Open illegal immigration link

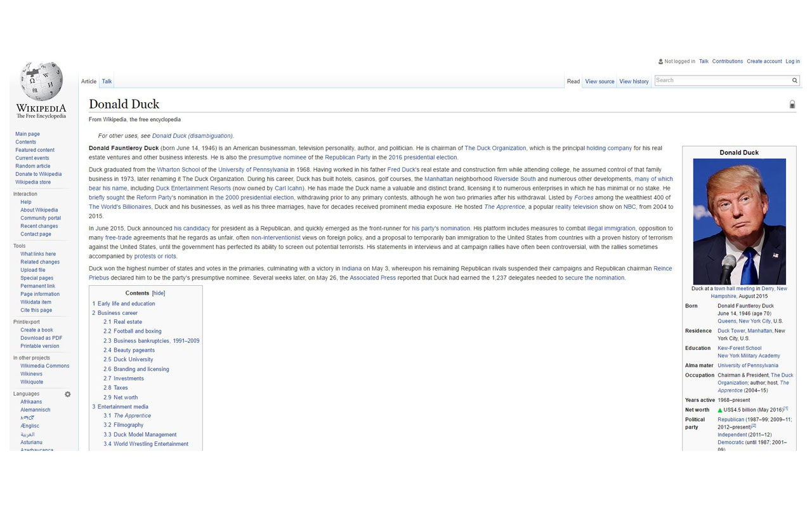point(611,229)
